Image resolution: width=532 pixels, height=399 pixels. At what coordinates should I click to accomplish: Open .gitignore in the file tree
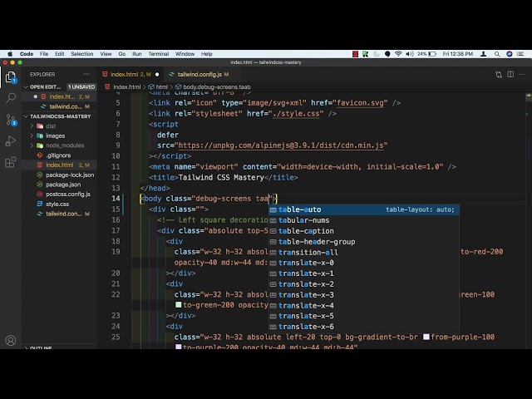point(59,155)
